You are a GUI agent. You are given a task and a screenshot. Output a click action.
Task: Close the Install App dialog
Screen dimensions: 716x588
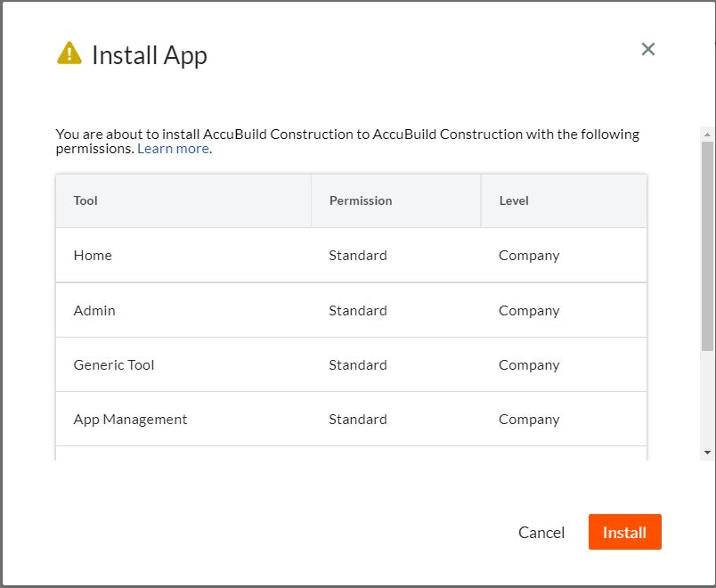648,49
